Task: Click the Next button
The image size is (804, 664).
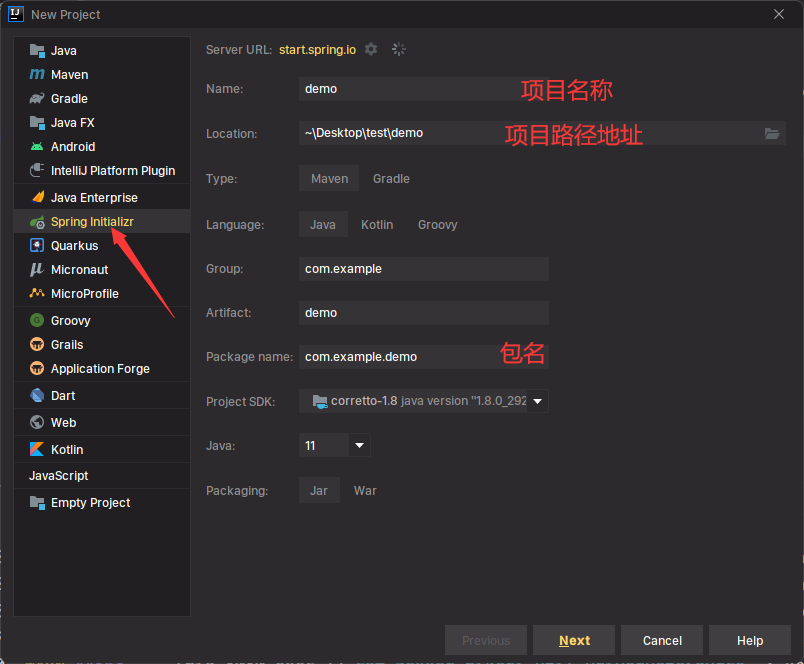Action: click(574, 640)
